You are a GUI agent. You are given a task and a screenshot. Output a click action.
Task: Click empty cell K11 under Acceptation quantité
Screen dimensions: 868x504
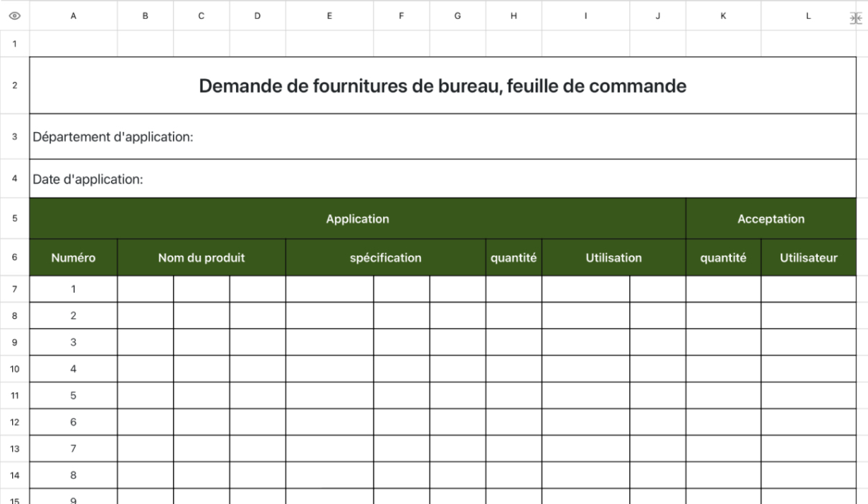(723, 395)
